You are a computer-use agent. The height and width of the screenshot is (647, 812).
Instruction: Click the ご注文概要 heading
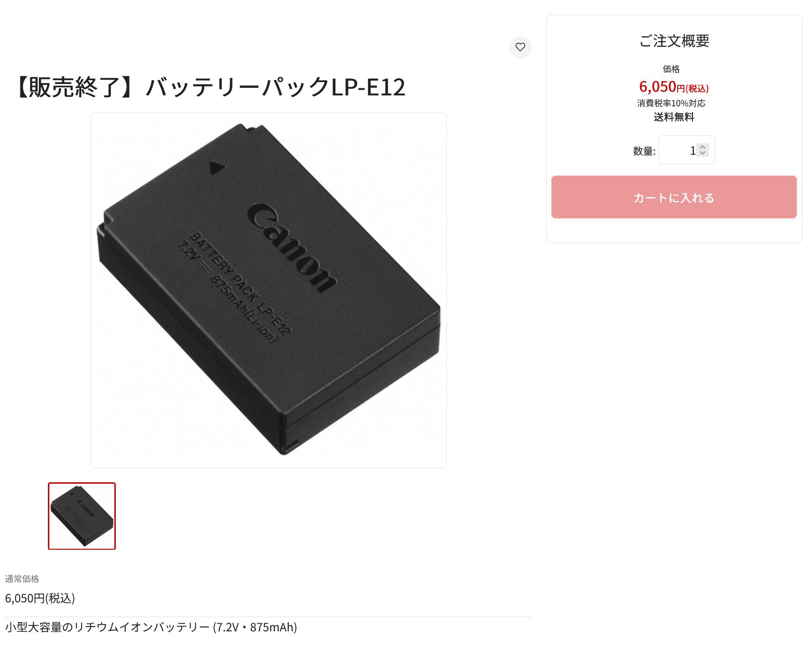(x=674, y=41)
